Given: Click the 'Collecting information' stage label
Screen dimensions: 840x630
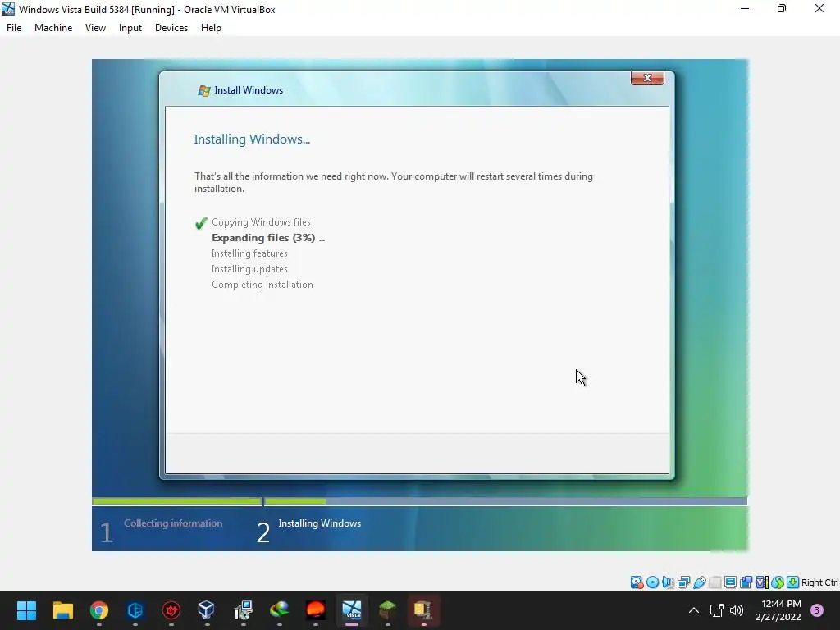Looking at the screenshot, I should pos(173,523).
